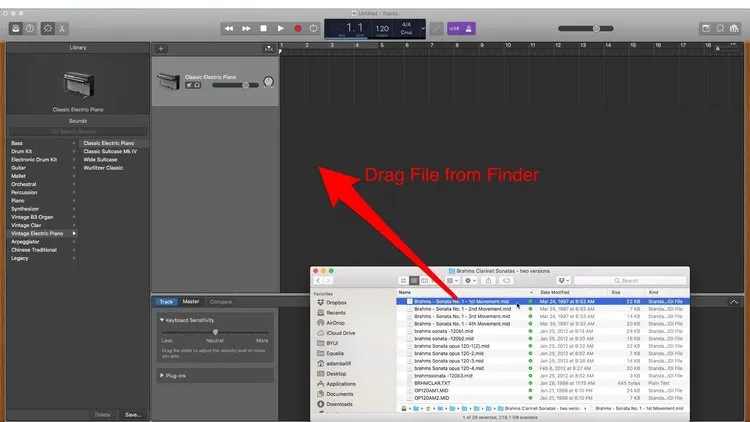Click the library Delete button
Screen dimensions: 750x422
tap(102, 415)
